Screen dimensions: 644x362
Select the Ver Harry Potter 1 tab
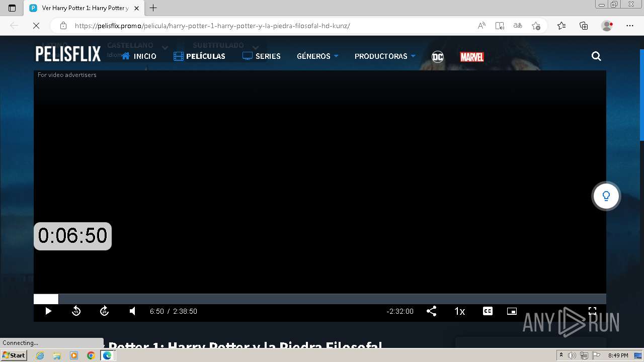85,8
